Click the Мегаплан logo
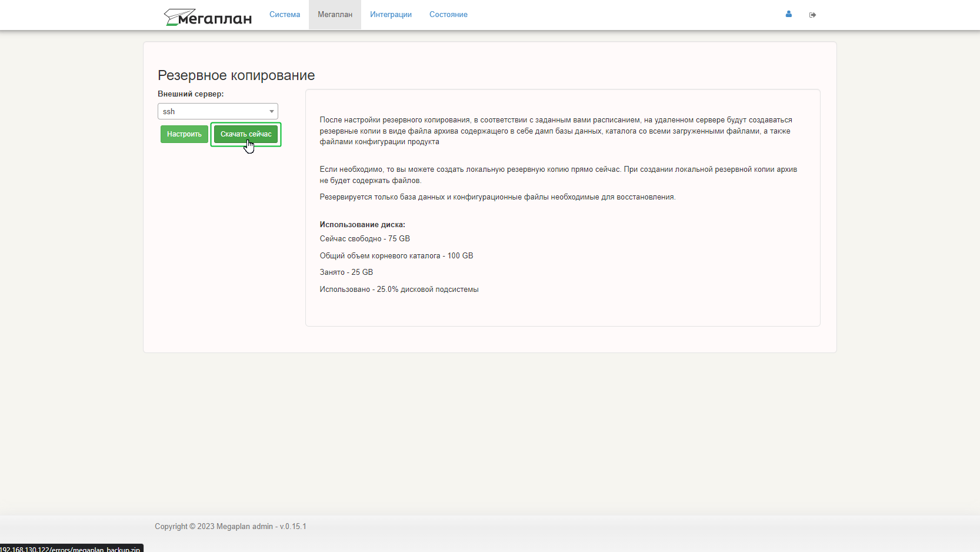This screenshot has width=980, height=552. coord(208,17)
